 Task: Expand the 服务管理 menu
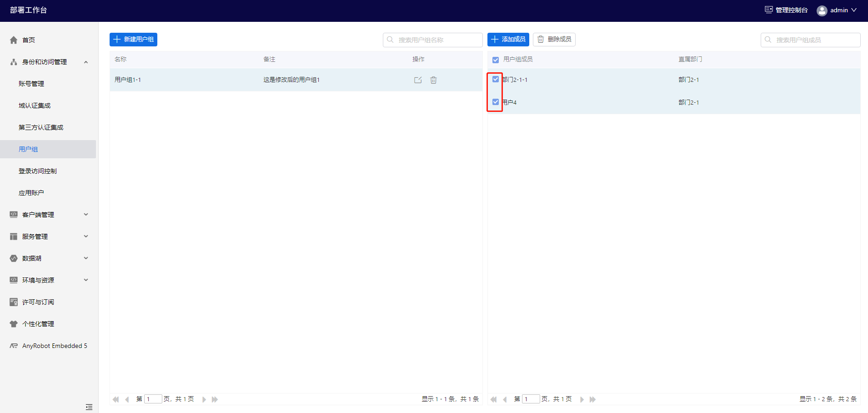pyautogui.click(x=86, y=237)
